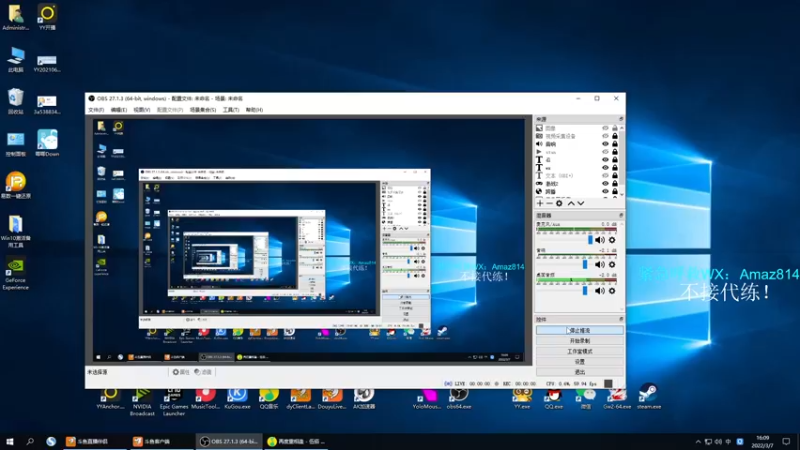
Task: Open the 文件(F) menu
Action: [x=96, y=110]
